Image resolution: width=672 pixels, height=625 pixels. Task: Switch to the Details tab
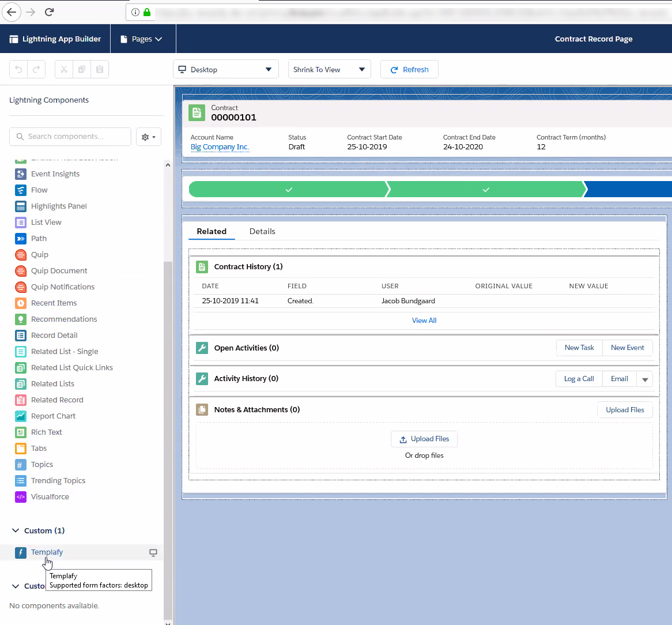tap(262, 231)
